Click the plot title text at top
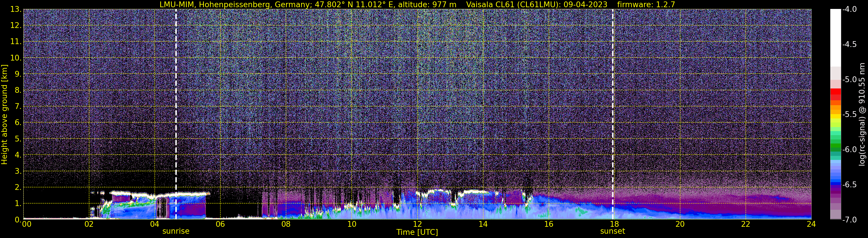This screenshot has width=868, height=238. pyautogui.click(x=417, y=4)
